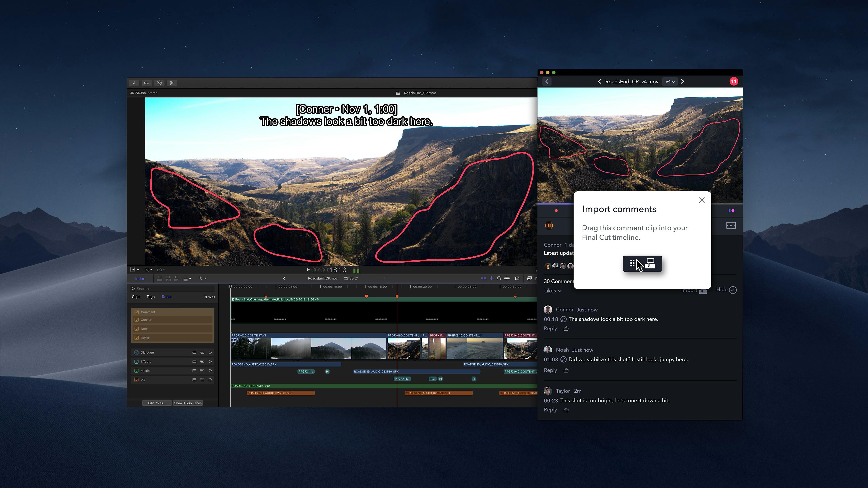The height and width of the screenshot is (488, 868).
Task: Uncheck the Conner subrole checkbox
Action: coord(137,320)
